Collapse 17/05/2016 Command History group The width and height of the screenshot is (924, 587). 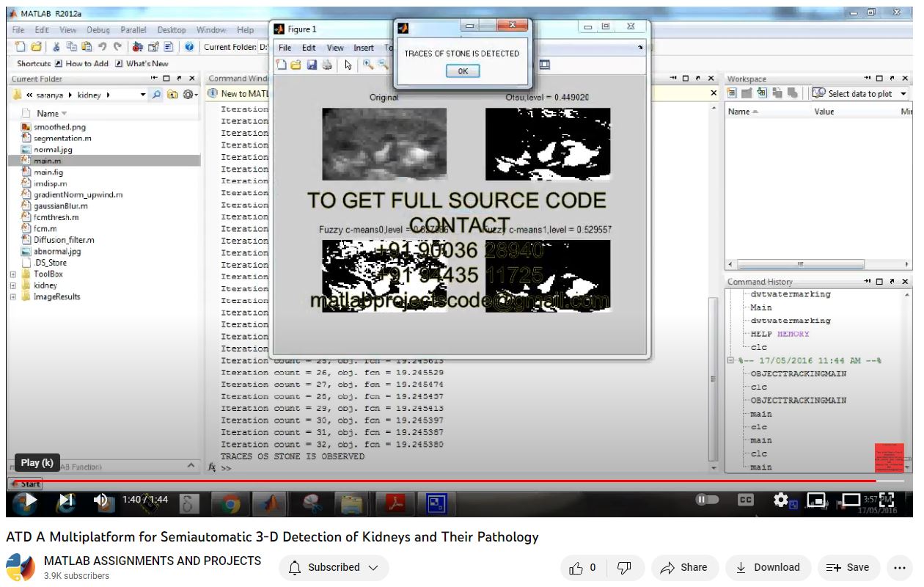pos(730,360)
